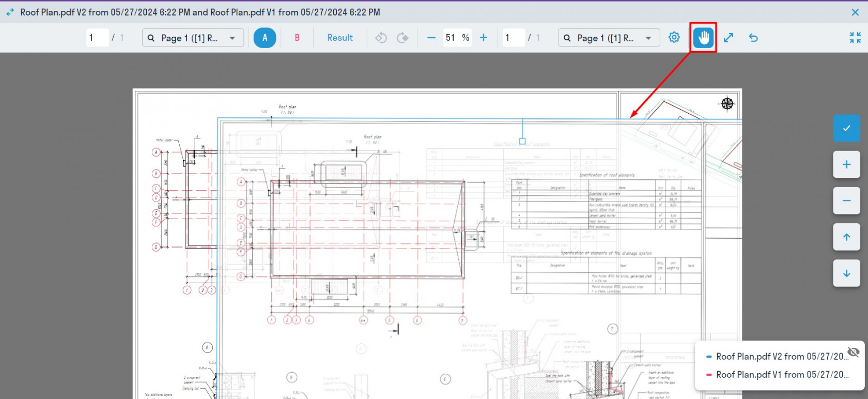This screenshot has width=868, height=399.
Task: Click the undo reset arrow icon
Action: [753, 37]
